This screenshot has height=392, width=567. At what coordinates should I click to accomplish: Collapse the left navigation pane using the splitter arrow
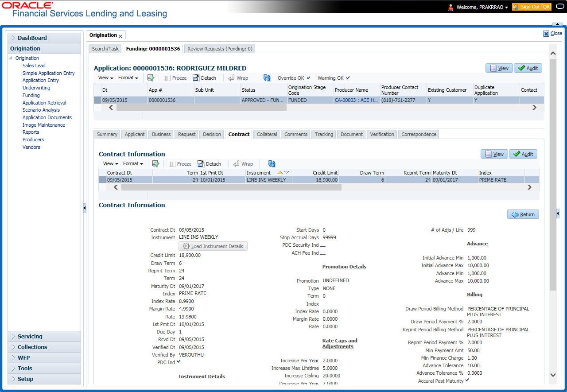85,208
